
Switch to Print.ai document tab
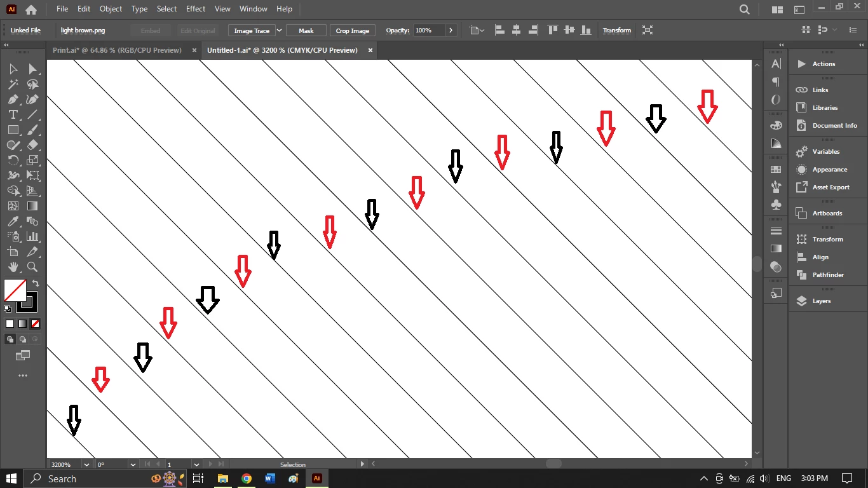[x=117, y=50]
